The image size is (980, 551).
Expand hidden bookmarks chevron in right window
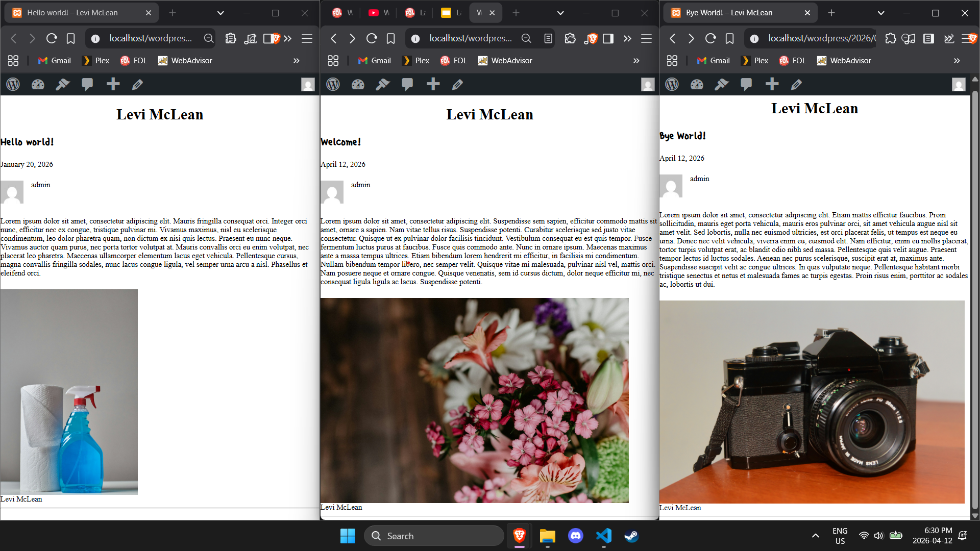[957, 61]
